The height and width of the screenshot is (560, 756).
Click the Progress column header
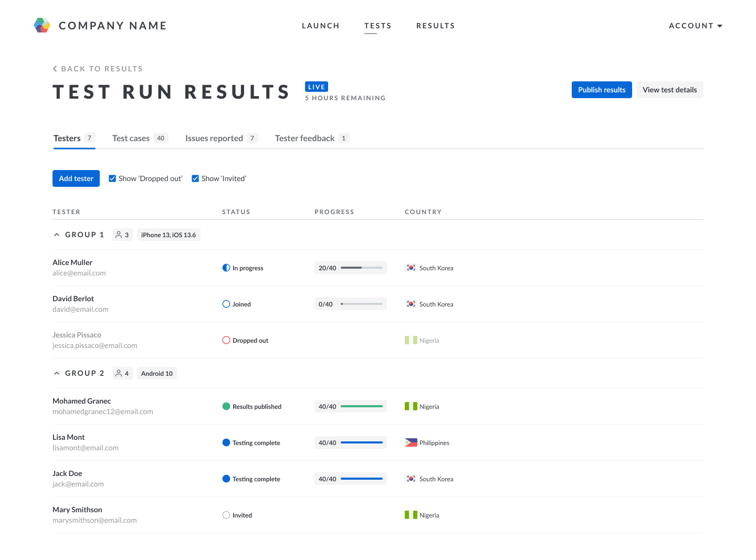(x=334, y=212)
